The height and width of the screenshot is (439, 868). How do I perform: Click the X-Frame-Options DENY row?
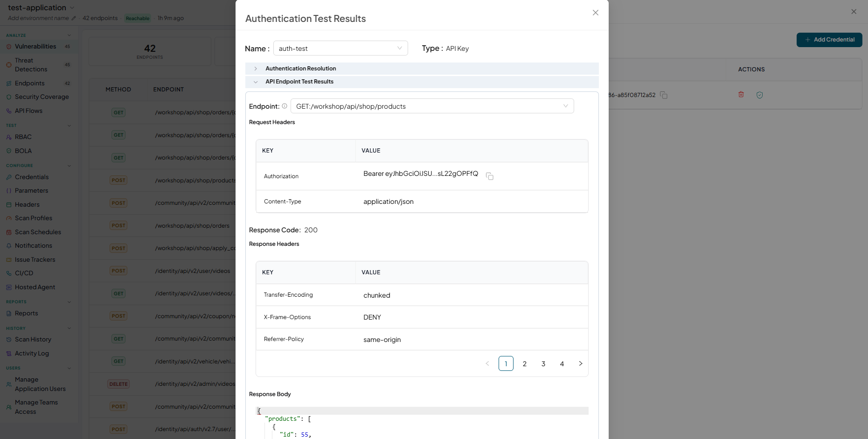[x=422, y=317]
